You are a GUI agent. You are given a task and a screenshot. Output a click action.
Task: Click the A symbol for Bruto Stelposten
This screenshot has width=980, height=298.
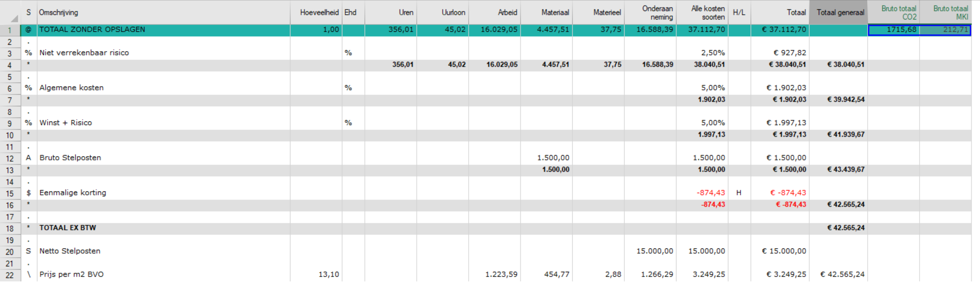pos(29,158)
